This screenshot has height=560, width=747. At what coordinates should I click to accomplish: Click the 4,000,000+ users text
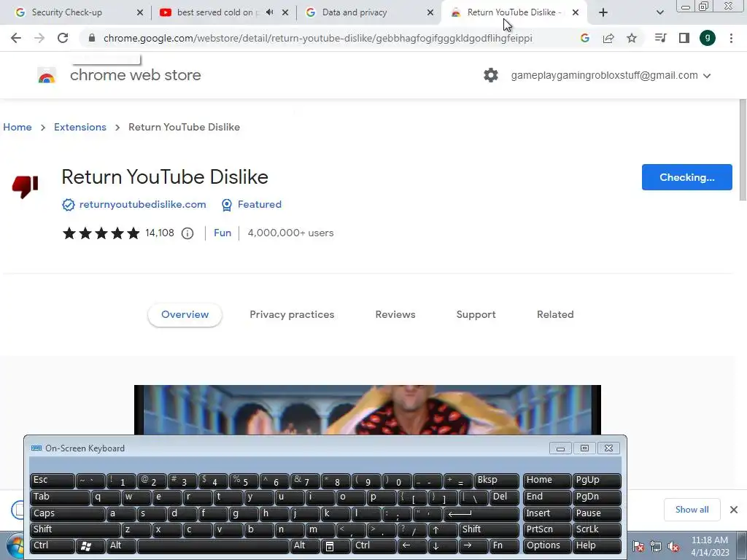[290, 233]
